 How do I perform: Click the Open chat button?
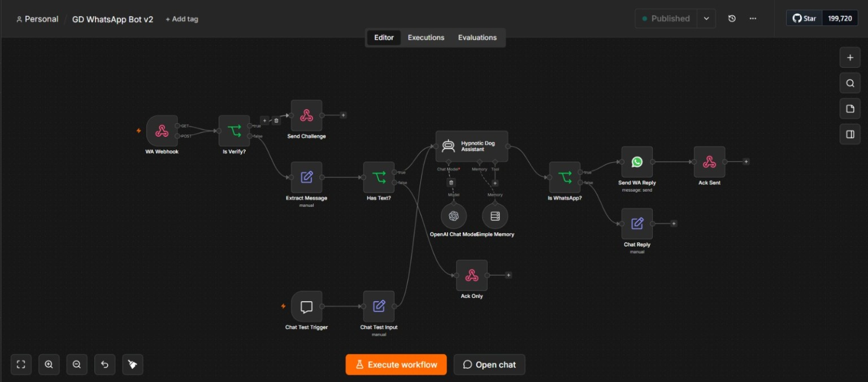pyautogui.click(x=489, y=364)
